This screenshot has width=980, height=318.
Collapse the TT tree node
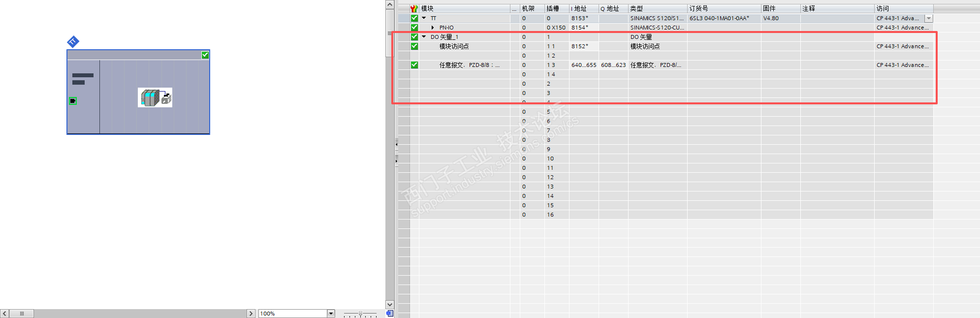pos(424,18)
